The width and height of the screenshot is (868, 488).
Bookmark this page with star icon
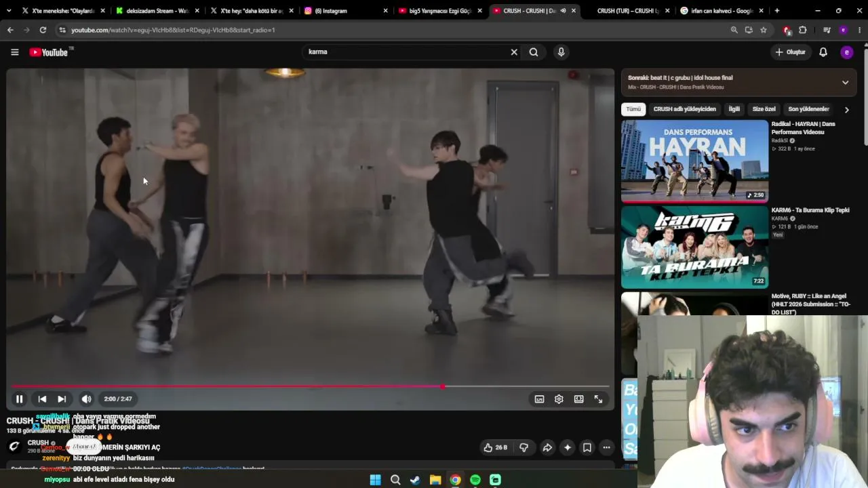764,30
